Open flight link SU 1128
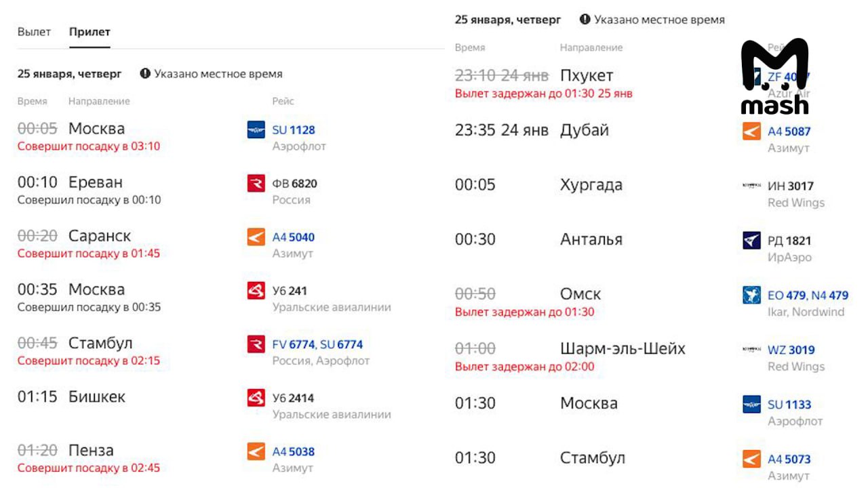 294,129
